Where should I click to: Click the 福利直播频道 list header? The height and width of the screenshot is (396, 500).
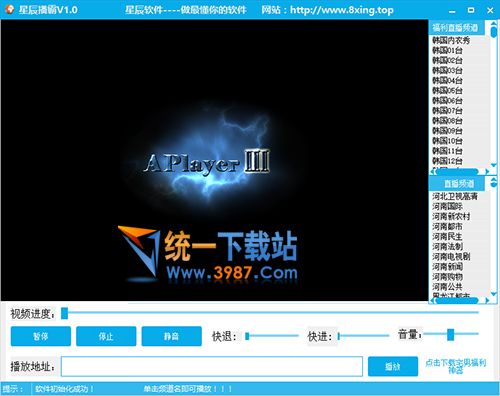click(455, 28)
